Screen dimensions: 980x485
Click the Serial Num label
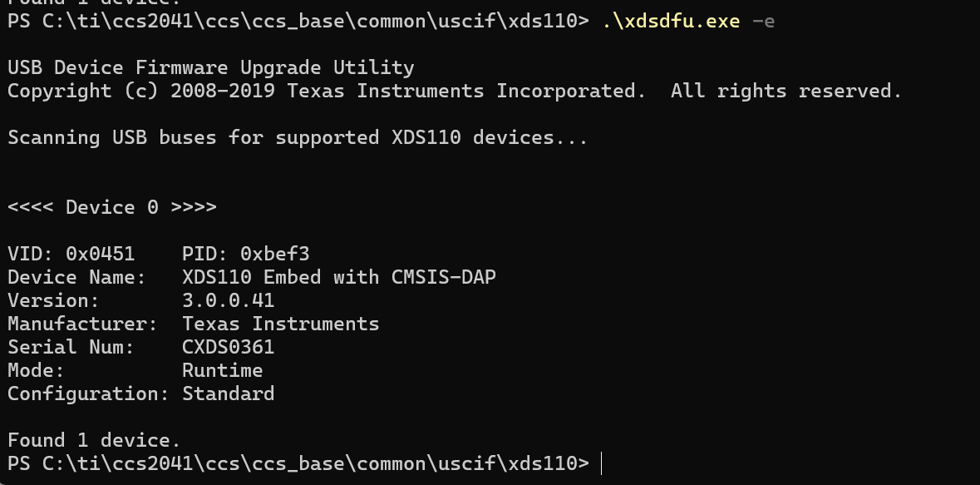(71, 348)
